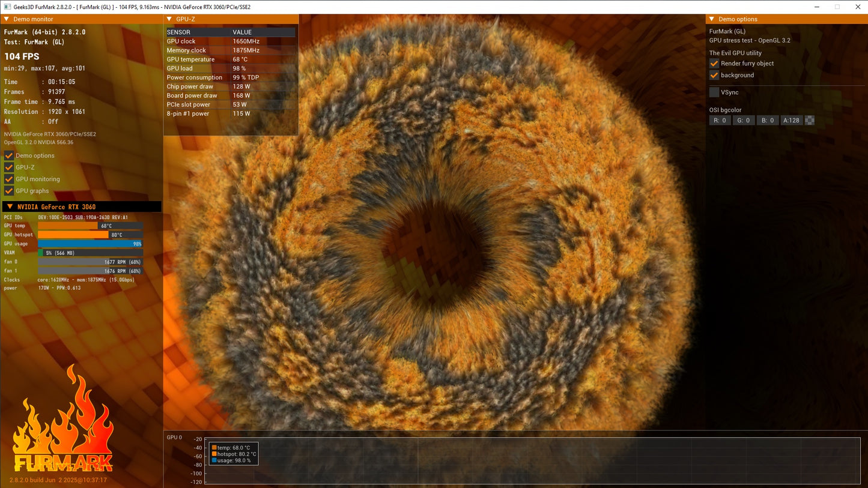Screen dimensions: 868x488
Task: Close the FurMark window
Action: point(857,7)
